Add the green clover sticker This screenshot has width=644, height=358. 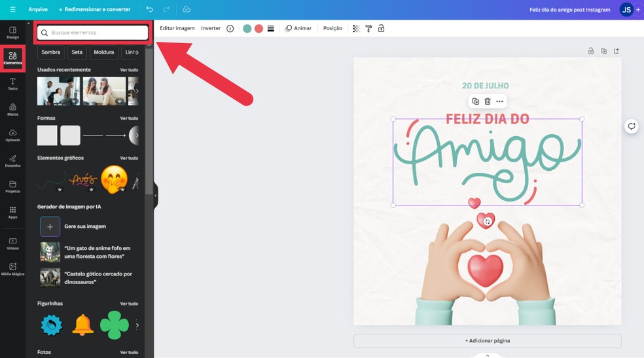click(114, 325)
